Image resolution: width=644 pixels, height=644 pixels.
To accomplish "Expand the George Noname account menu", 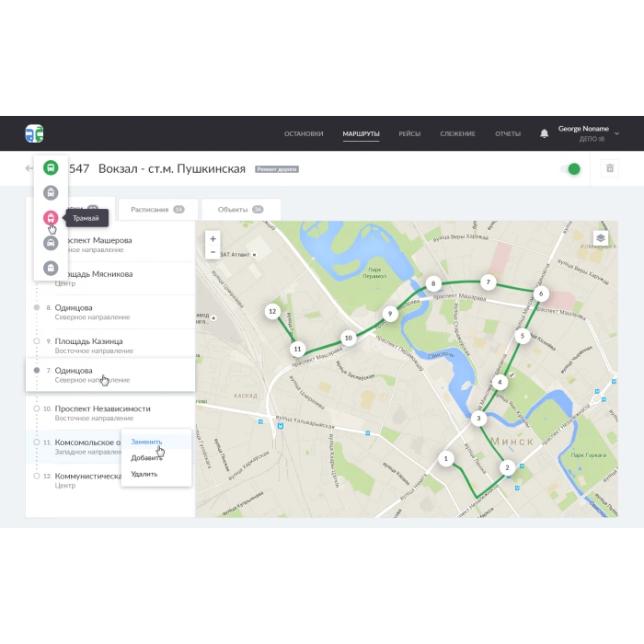I will click(x=616, y=133).
